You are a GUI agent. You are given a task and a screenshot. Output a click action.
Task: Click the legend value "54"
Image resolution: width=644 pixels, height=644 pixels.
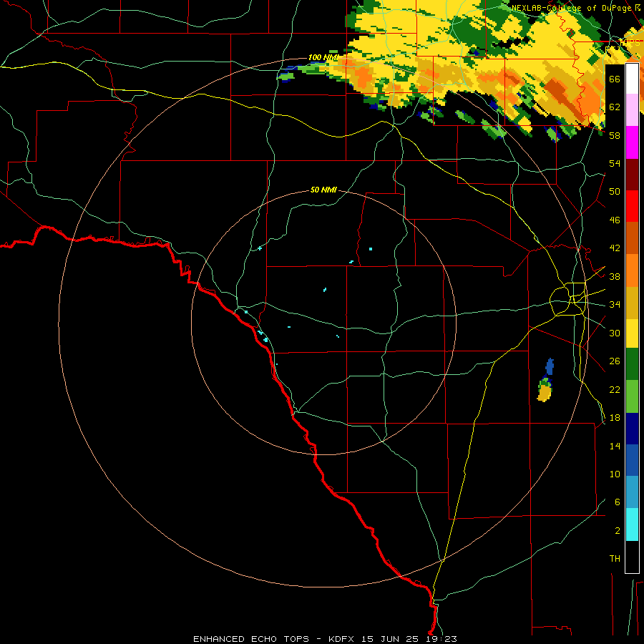pyautogui.click(x=615, y=163)
